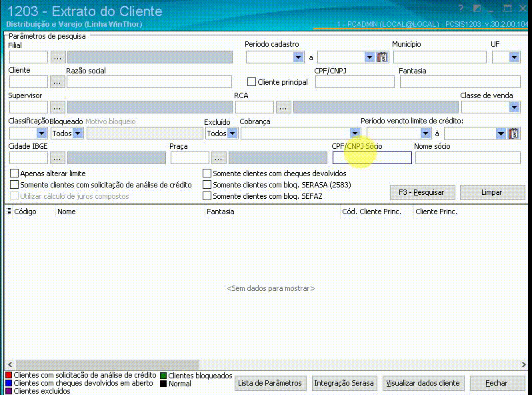
Task: Open the Classificação dropdown
Action: click(x=42, y=133)
